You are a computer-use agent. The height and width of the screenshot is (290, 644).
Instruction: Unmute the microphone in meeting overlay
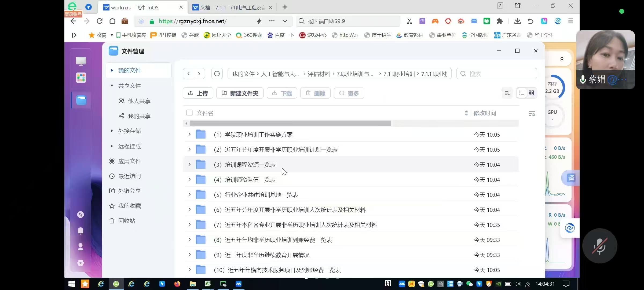coord(599,246)
